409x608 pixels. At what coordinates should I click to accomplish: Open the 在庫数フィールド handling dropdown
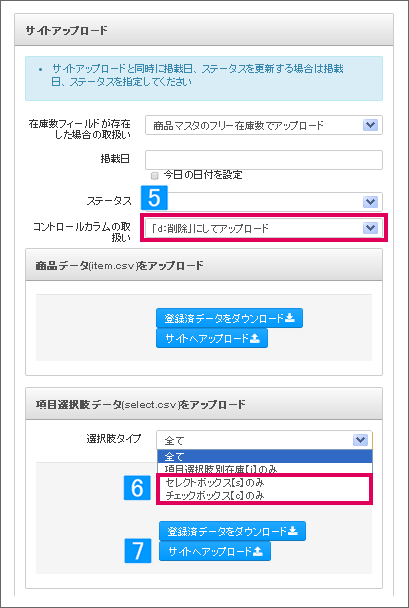(x=264, y=125)
